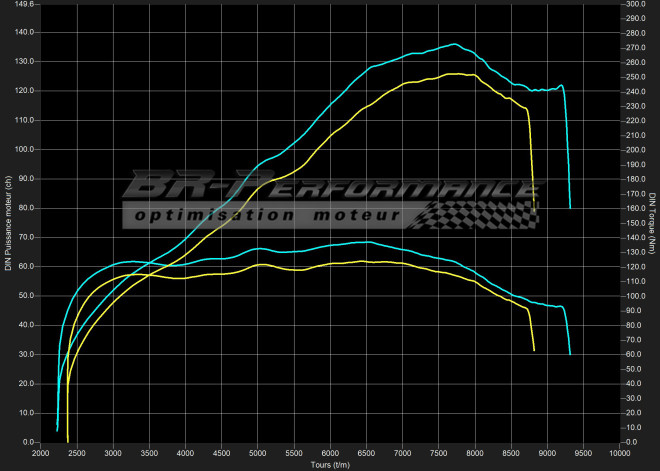Image resolution: width=660 pixels, height=471 pixels.
Task: Click cyan upper curve's vertical drop near 9300
Action: (567, 150)
